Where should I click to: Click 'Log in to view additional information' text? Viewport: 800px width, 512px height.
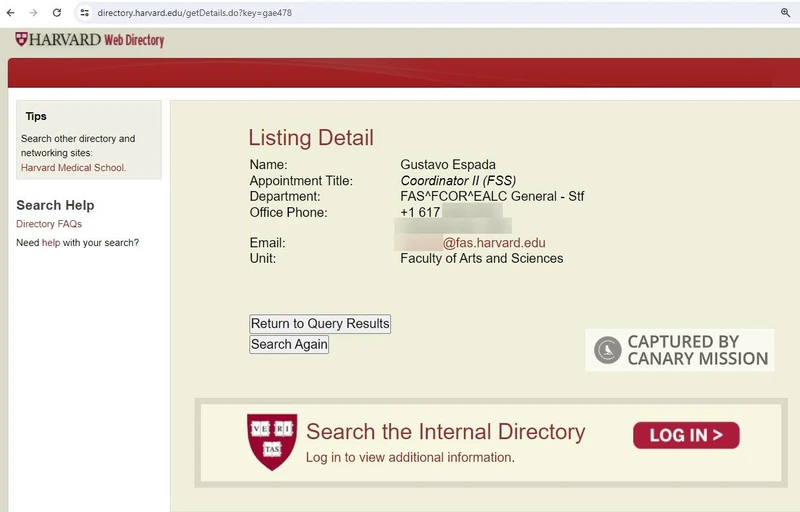coord(410,457)
